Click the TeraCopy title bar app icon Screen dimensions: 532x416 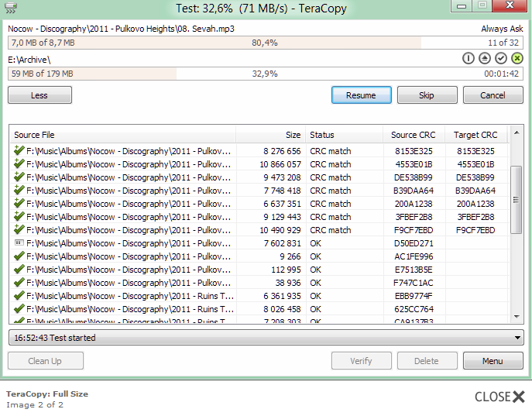click(x=11, y=8)
